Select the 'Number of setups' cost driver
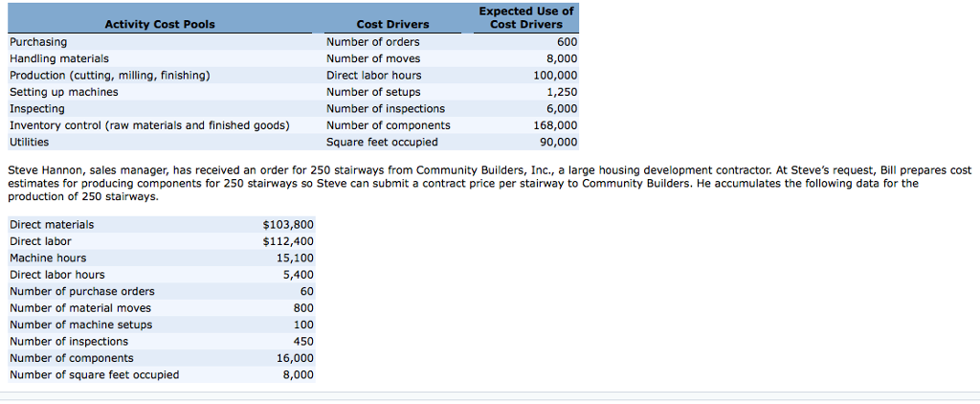Screen dimensions: 980x404 tap(373, 92)
